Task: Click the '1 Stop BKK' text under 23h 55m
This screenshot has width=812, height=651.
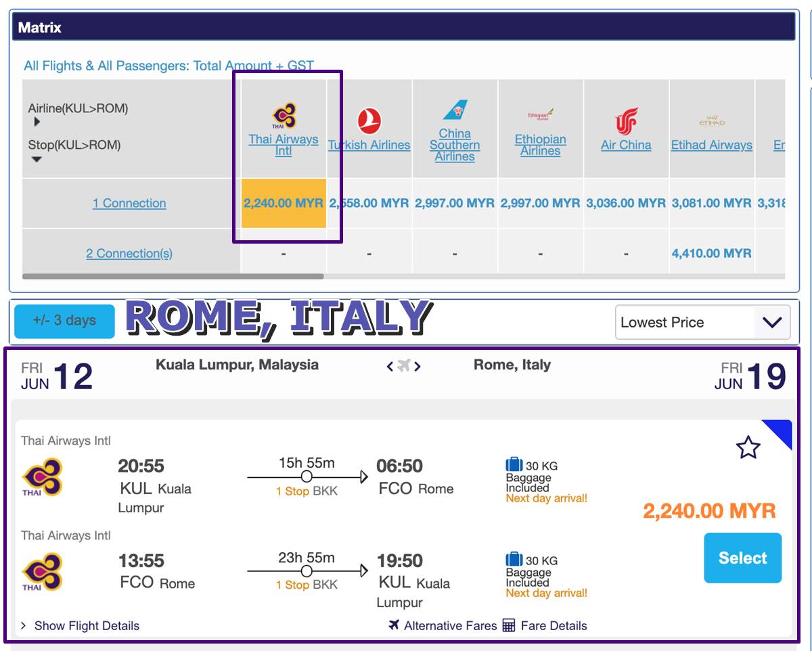Action: tap(307, 585)
